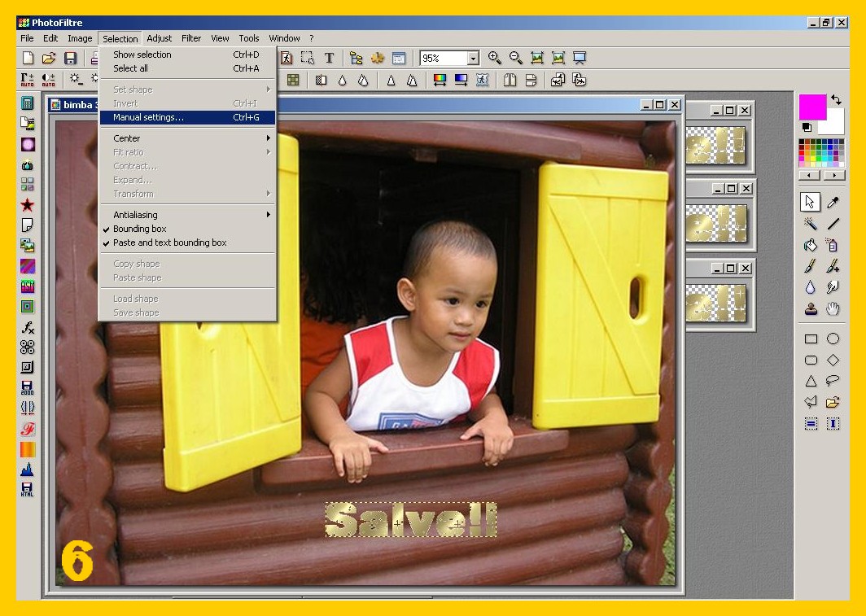
Task: Select the Fill bucket tool
Action: click(x=811, y=245)
